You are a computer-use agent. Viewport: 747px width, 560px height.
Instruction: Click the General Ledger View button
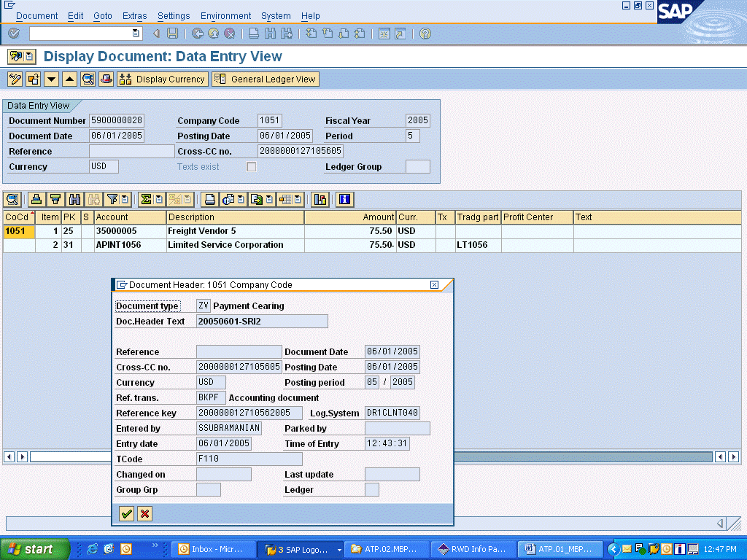tap(266, 79)
